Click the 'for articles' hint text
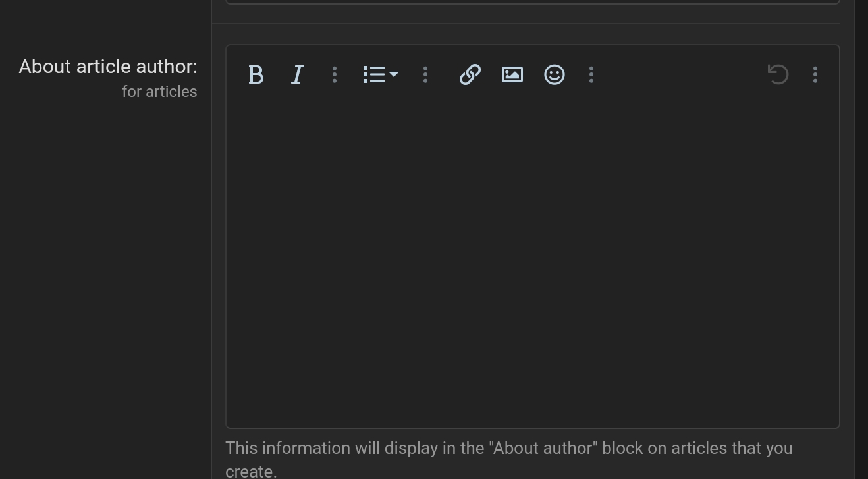Viewport: 868px width, 479px height. tap(159, 92)
